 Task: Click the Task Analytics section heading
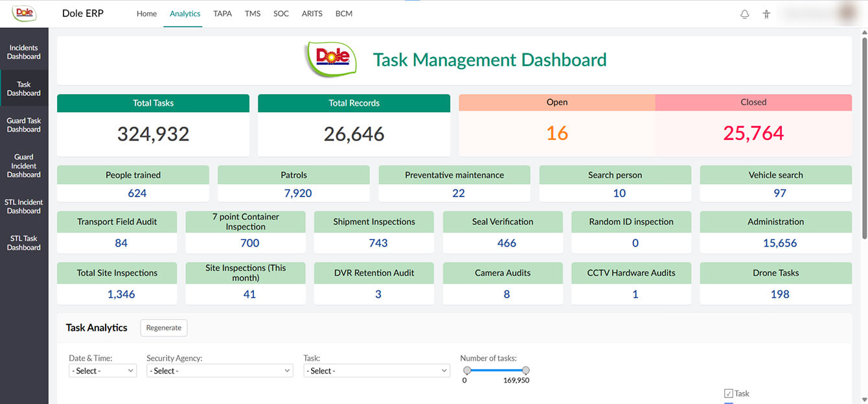(x=97, y=327)
